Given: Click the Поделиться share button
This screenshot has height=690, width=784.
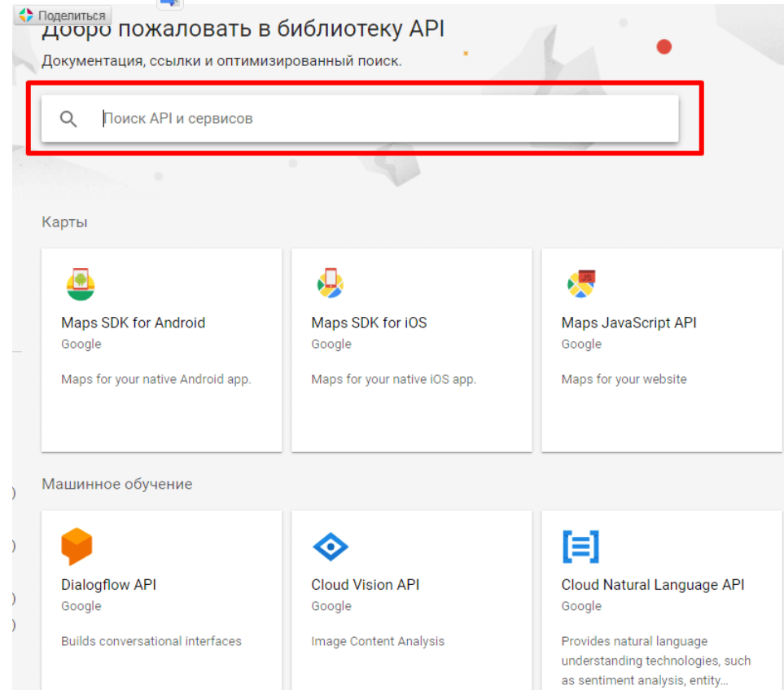Looking at the screenshot, I should 63,15.
